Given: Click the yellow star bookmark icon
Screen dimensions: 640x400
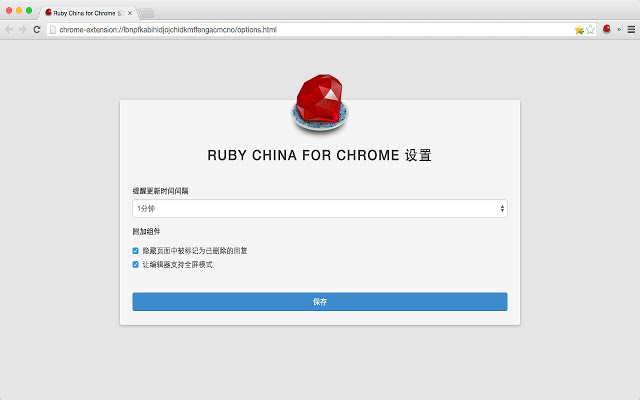Looking at the screenshot, I should (579, 29).
